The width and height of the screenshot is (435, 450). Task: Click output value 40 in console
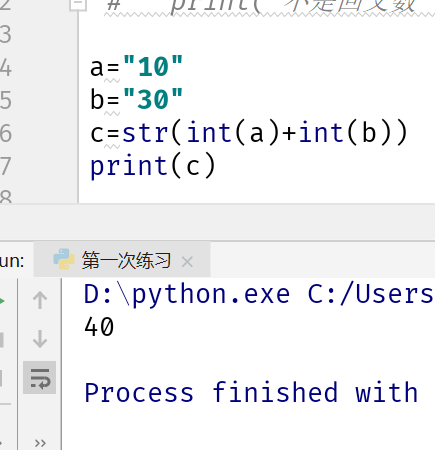tap(99, 327)
